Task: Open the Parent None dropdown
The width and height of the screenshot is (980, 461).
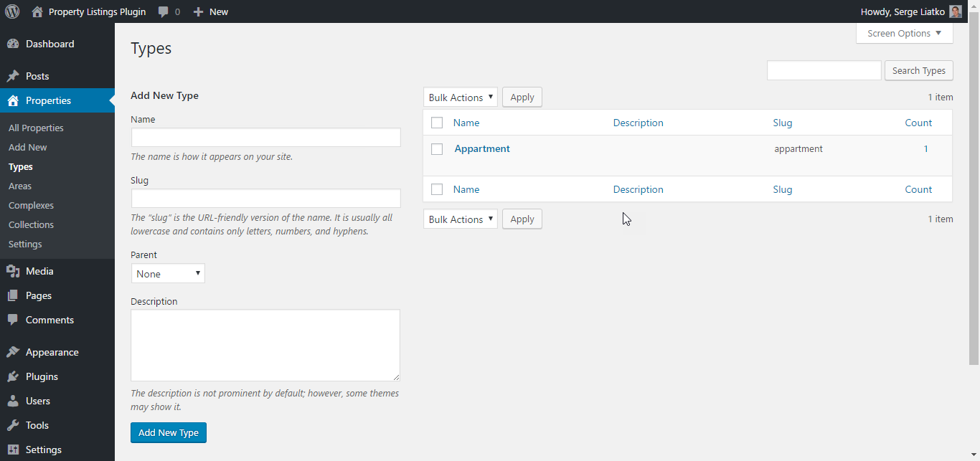Action: click(168, 273)
